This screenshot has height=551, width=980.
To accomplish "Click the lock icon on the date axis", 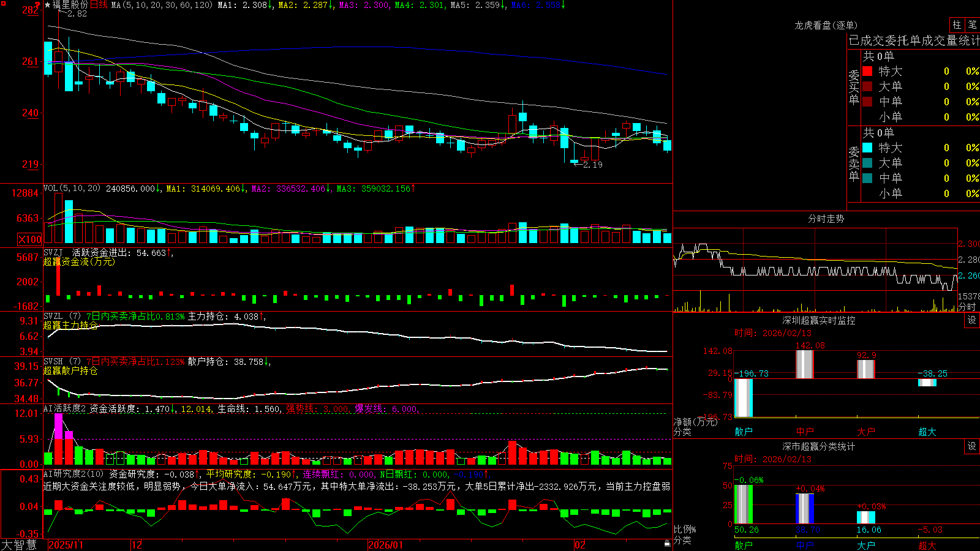I will 667,544.
